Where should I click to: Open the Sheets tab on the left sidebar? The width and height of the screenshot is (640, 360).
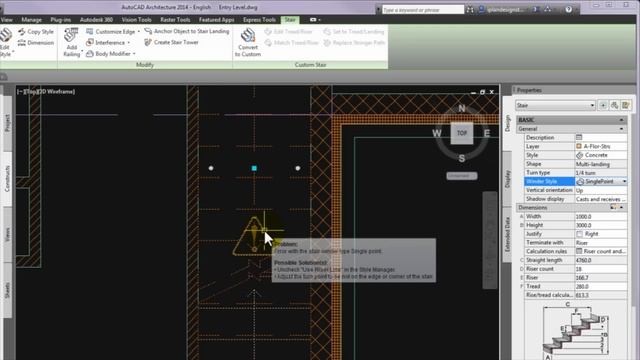tap(7, 290)
